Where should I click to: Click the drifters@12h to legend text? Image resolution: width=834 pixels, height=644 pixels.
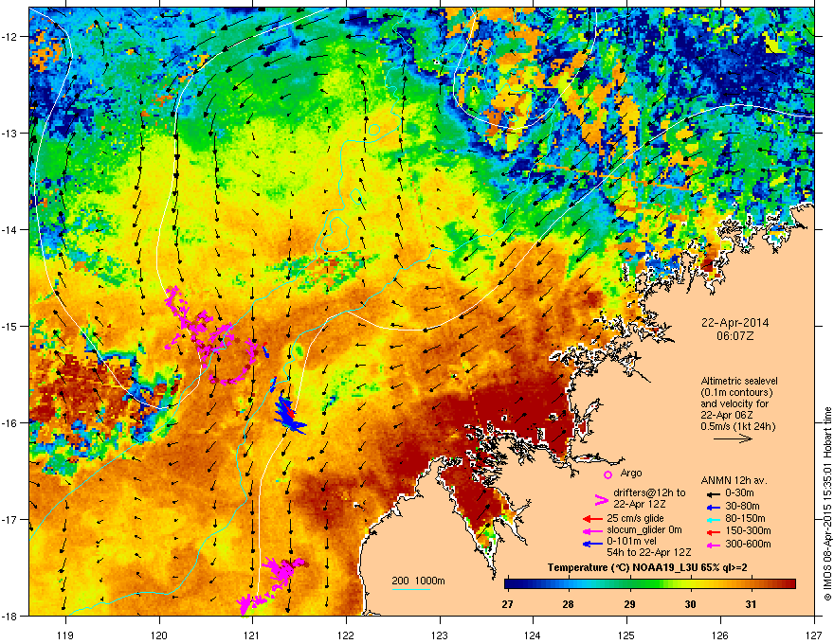(x=649, y=493)
